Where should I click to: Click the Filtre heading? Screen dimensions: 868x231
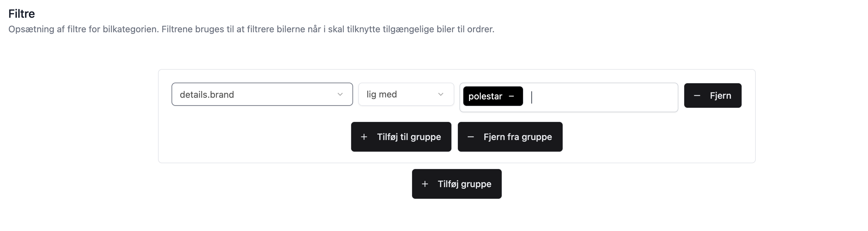coord(22,14)
